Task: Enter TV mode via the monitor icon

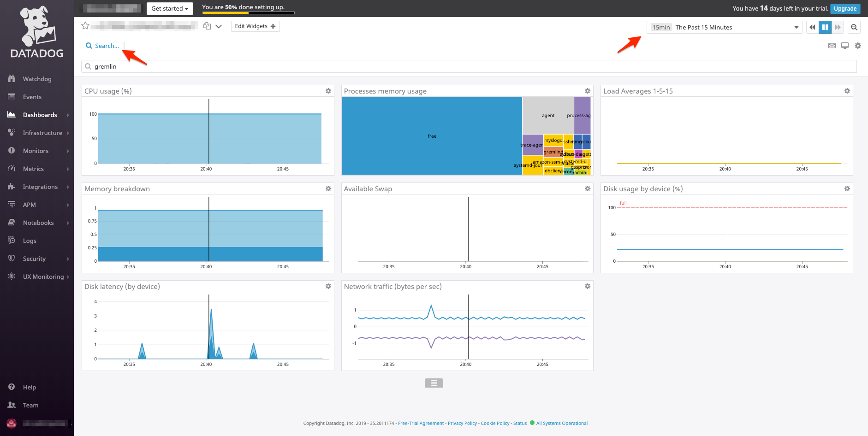Action: click(x=844, y=45)
